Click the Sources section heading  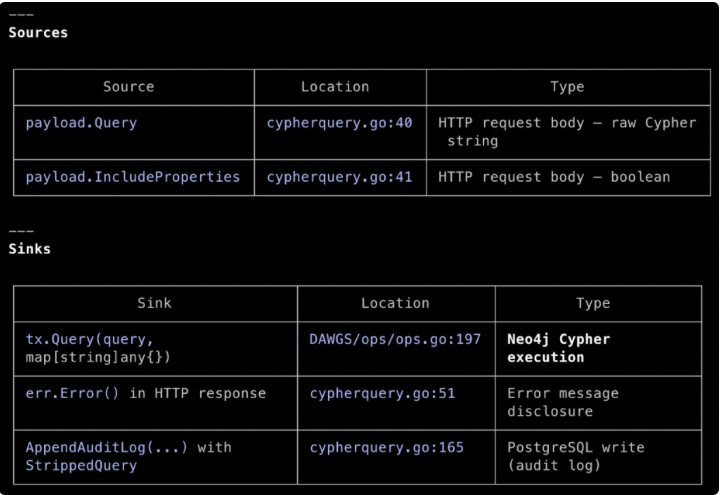click(38, 33)
